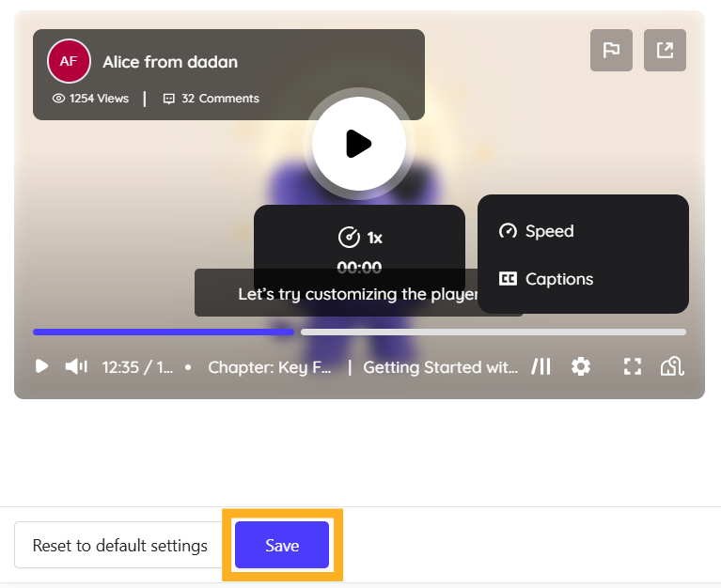Screen dimensions: 721x588
Task: Click the large center play button
Action: coord(358,144)
